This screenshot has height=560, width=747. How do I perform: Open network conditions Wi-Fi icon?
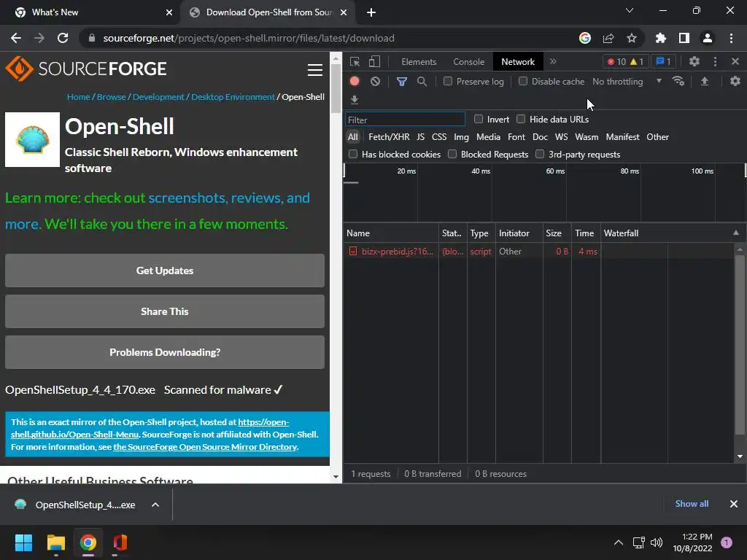coord(678,82)
